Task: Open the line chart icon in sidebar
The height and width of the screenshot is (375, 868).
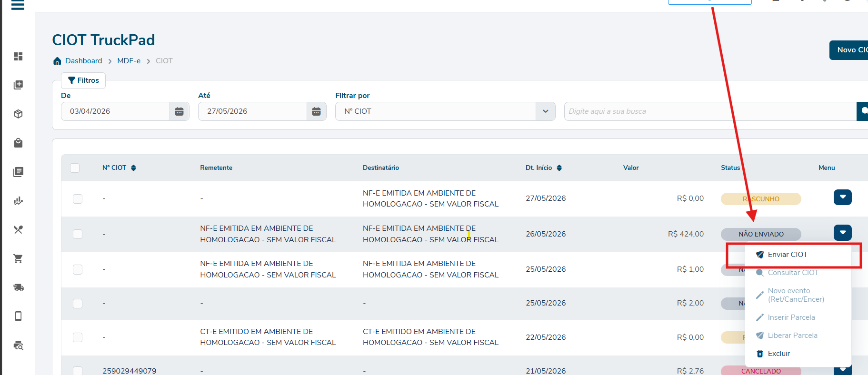Action: pos(18,201)
